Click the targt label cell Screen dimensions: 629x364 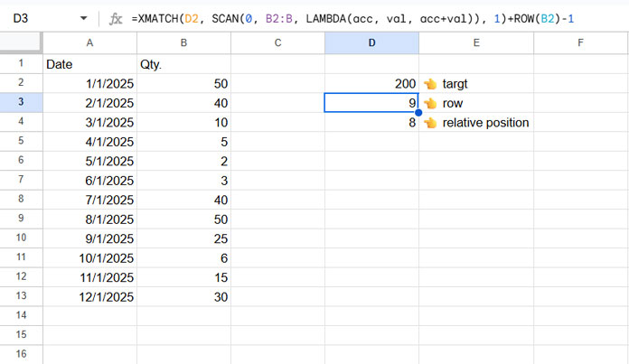pyautogui.click(x=476, y=83)
